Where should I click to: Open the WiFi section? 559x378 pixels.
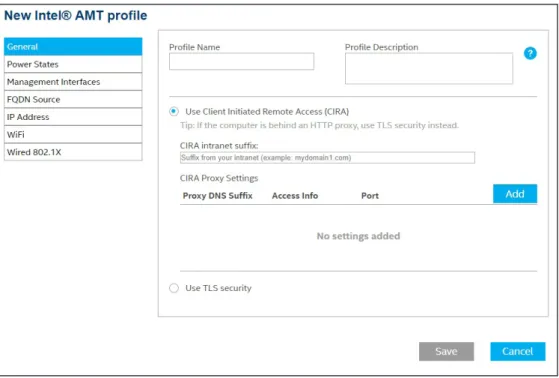tap(73, 134)
